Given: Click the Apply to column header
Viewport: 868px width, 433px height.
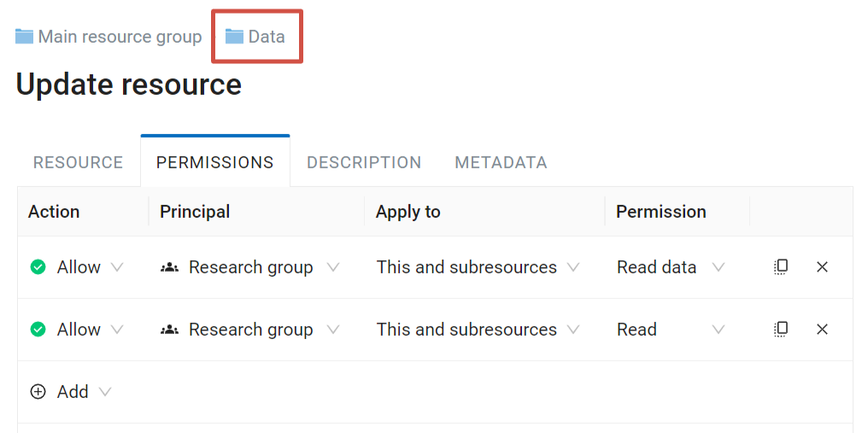Looking at the screenshot, I should click(408, 212).
